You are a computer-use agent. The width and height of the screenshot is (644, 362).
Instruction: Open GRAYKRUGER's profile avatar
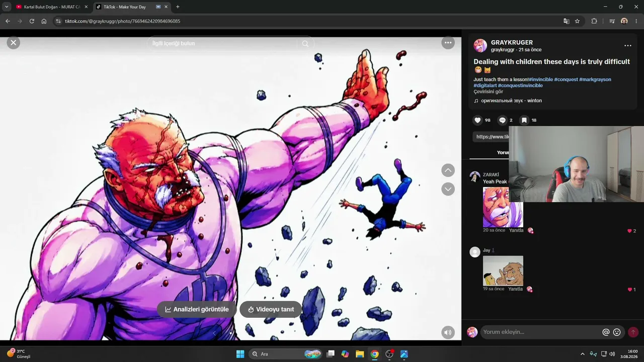(480, 46)
